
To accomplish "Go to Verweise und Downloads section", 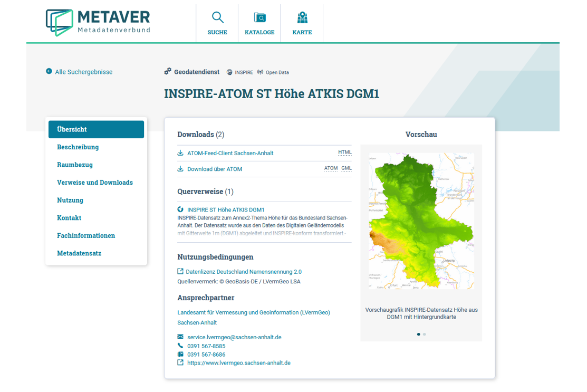I will point(95,183).
